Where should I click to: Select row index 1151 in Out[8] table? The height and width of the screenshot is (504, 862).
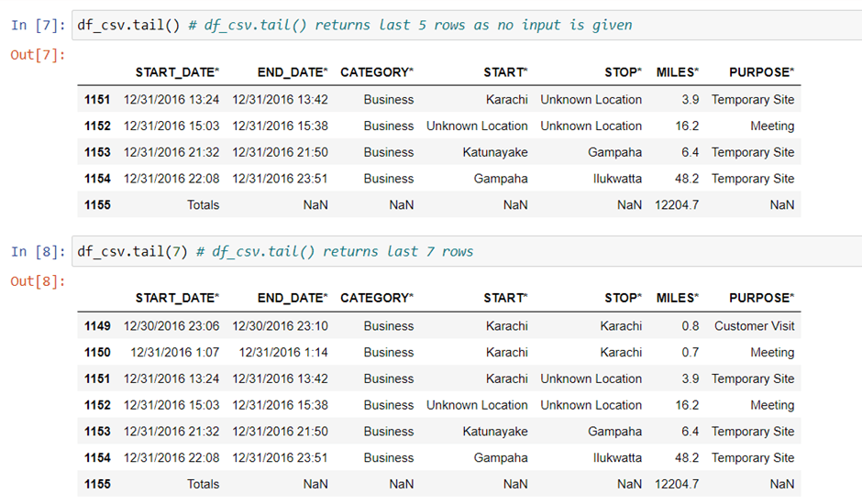97,378
